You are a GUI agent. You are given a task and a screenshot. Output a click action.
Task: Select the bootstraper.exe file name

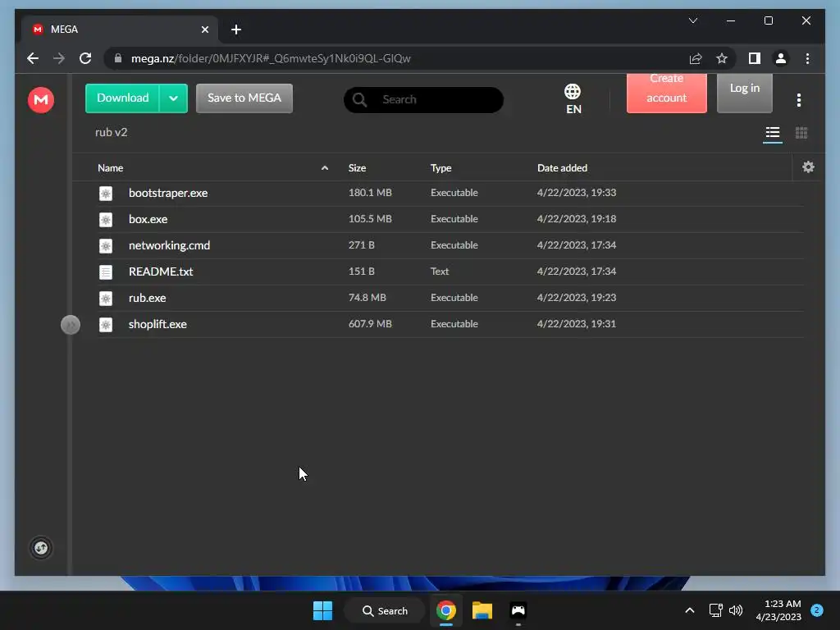(x=168, y=193)
